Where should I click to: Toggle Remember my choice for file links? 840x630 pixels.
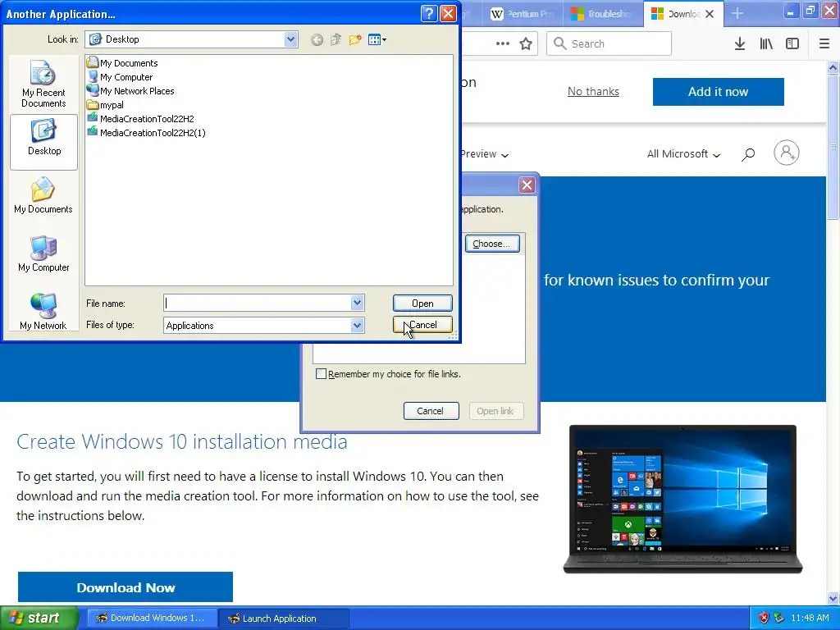tap(321, 374)
